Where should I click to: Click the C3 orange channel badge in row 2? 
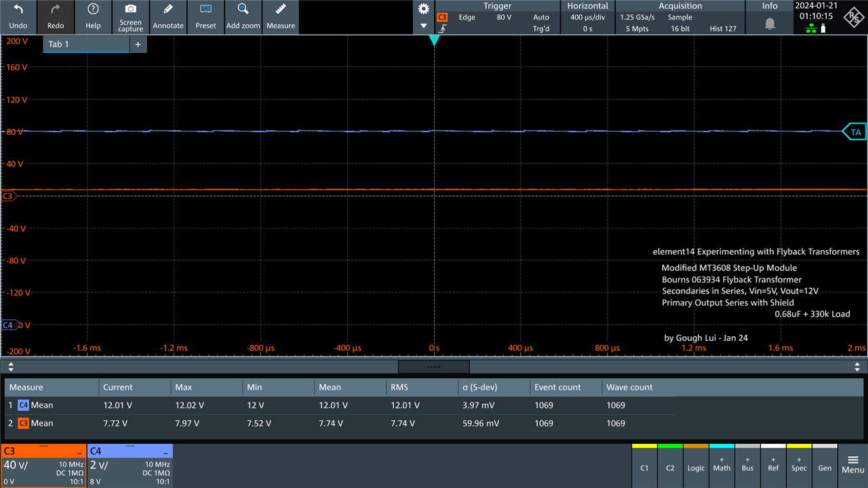pyautogui.click(x=23, y=423)
